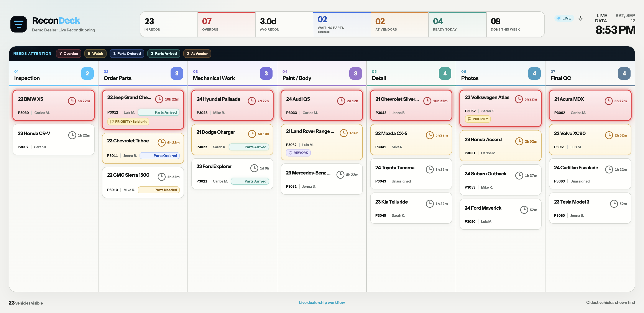Click the Inspection column count badge 2
The width and height of the screenshot is (644, 313).
[87, 73]
